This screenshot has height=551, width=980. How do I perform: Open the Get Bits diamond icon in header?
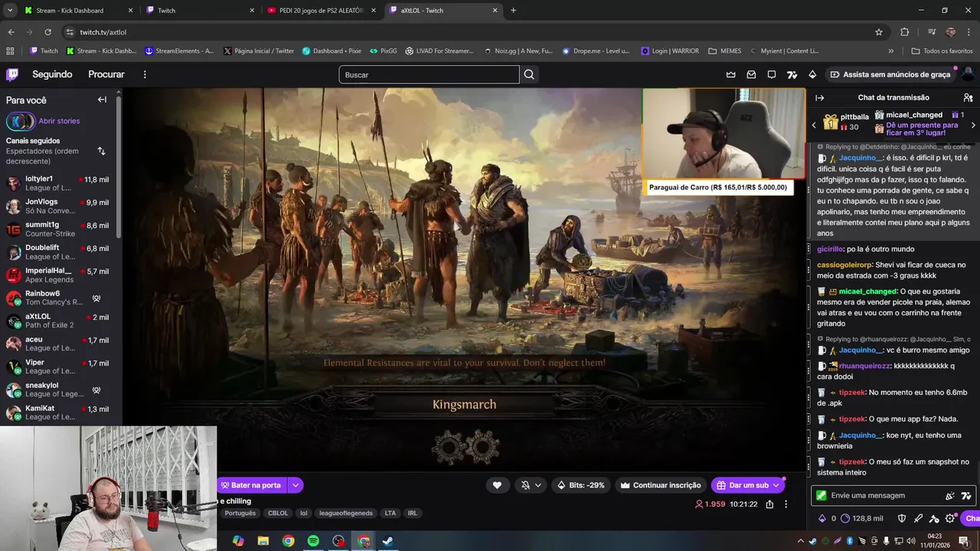(812, 74)
